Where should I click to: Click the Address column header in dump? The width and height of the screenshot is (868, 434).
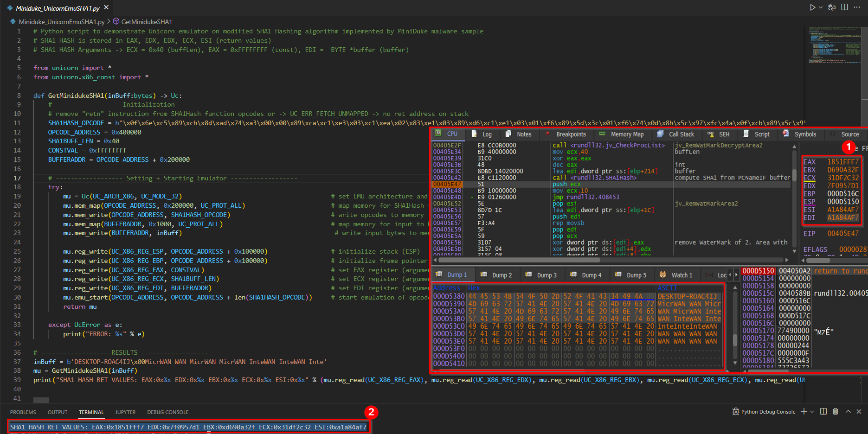[x=446, y=288]
